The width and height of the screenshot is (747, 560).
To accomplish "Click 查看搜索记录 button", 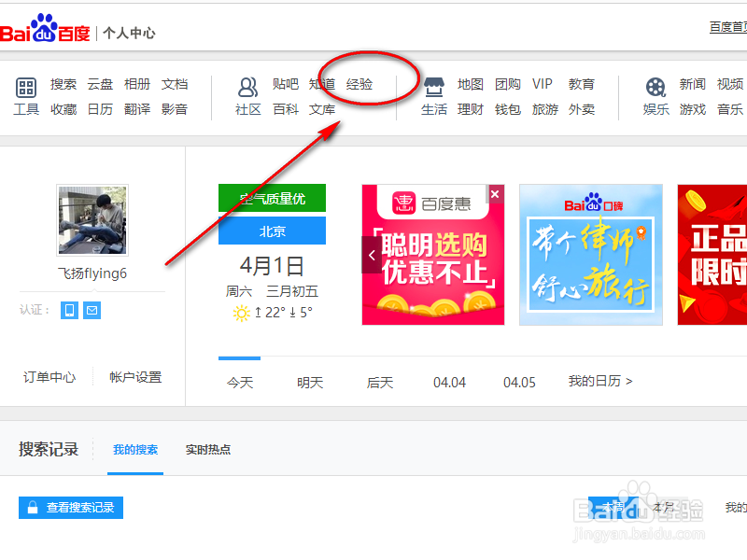I will tap(71, 508).
